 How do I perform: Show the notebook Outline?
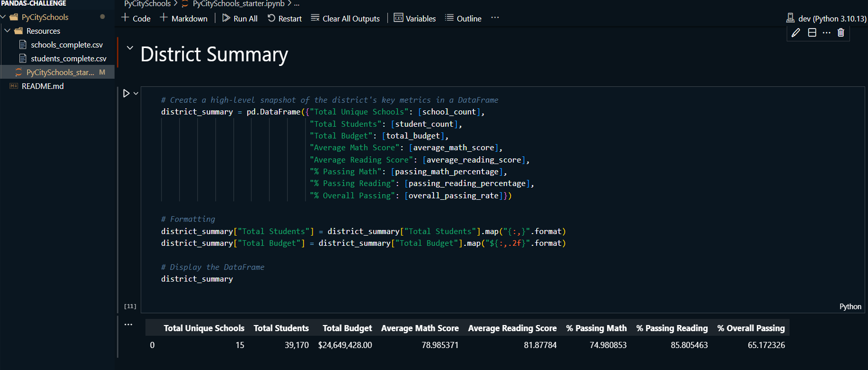click(x=463, y=18)
